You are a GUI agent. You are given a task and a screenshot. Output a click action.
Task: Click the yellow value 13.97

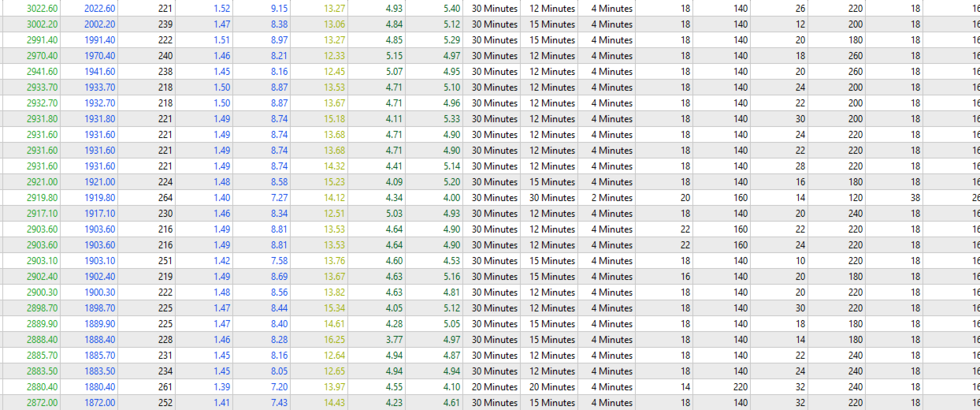[x=334, y=387]
